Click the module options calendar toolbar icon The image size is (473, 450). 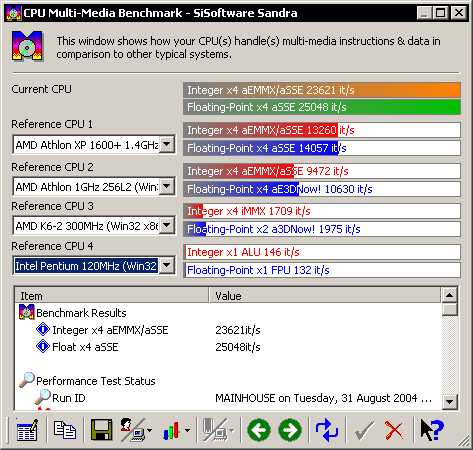[x=27, y=430]
